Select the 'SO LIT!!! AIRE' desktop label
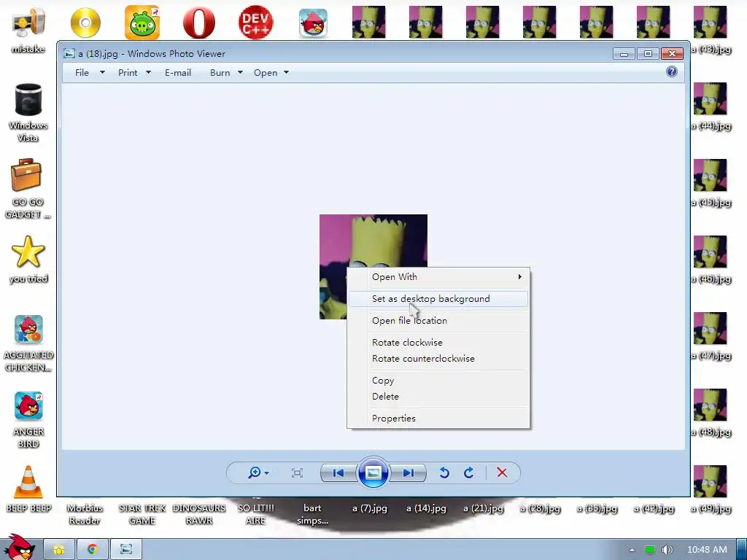 pos(256,514)
